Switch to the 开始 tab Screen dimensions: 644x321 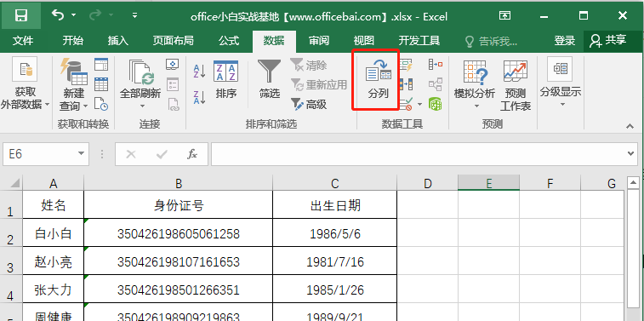pyautogui.click(x=73, y=40)
